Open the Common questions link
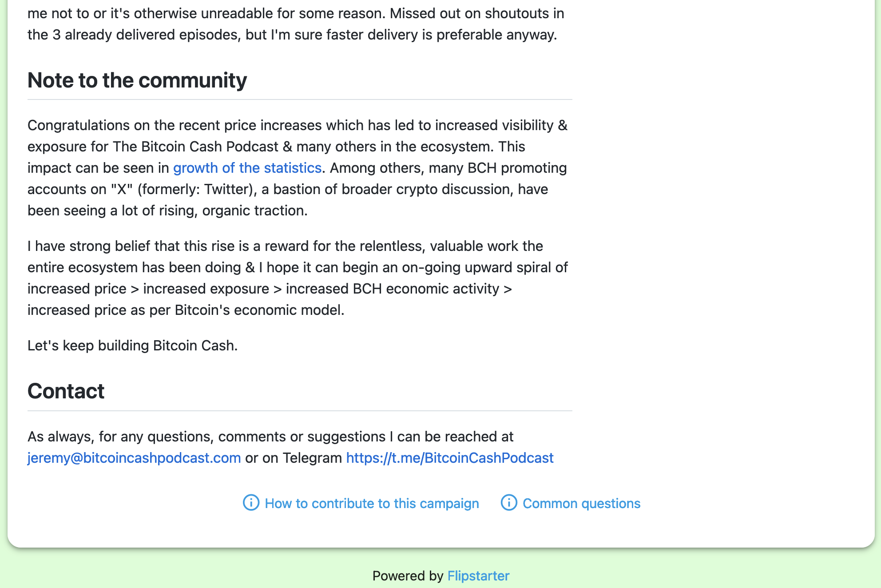 click(x=581, y=504)
